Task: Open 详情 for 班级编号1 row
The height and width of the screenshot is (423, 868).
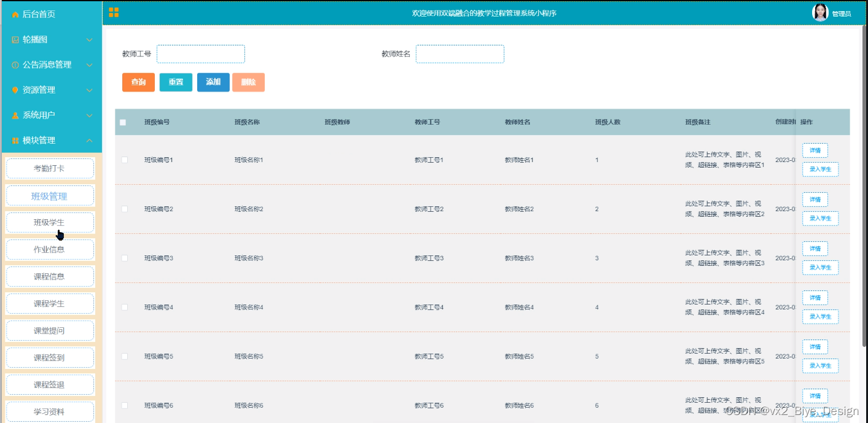Action: coord(815,150)
